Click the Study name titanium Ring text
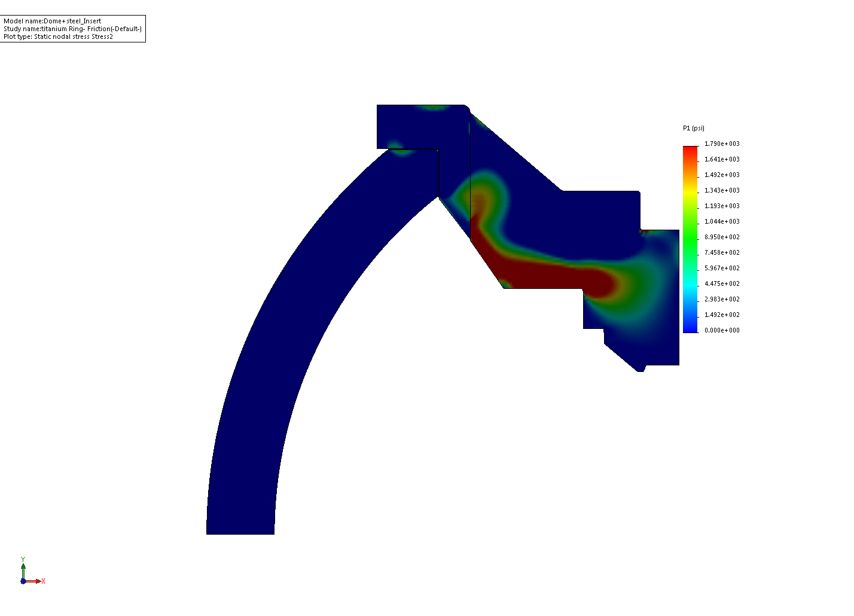Screen dimensions: 854x616 tap(72, 29)
